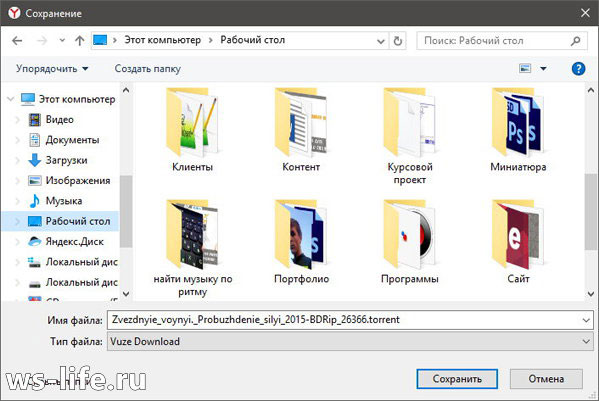
Task: Collapse the Этот компьютер tree node
Action: point(11,99)
